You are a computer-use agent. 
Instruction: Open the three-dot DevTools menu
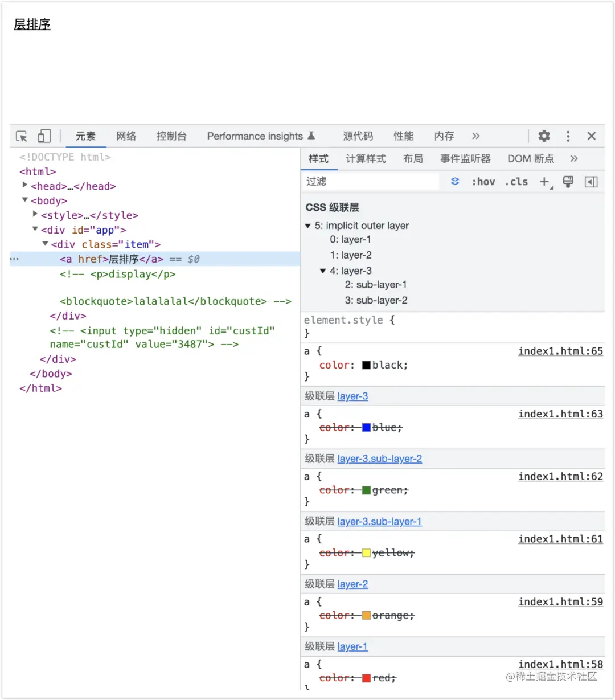[568, 136]
